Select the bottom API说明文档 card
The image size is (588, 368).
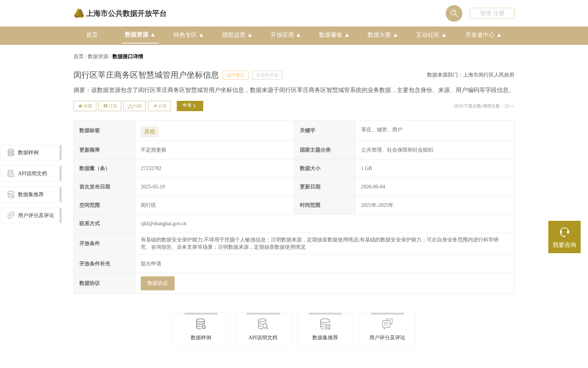(263, 330)
